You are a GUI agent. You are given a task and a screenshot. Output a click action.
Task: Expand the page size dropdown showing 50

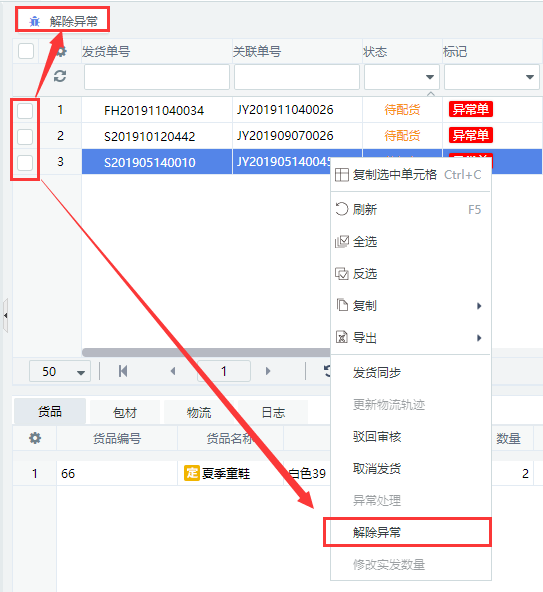click(60, 372)
